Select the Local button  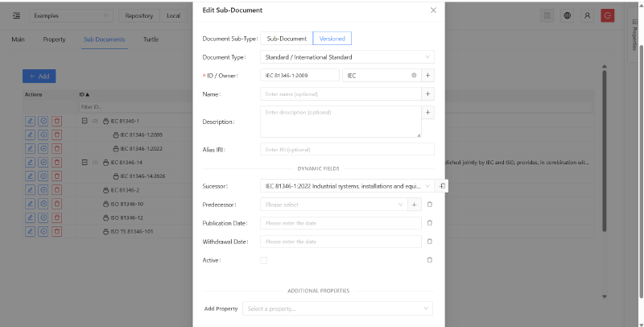pyautogui.click(x=173, y=15)
